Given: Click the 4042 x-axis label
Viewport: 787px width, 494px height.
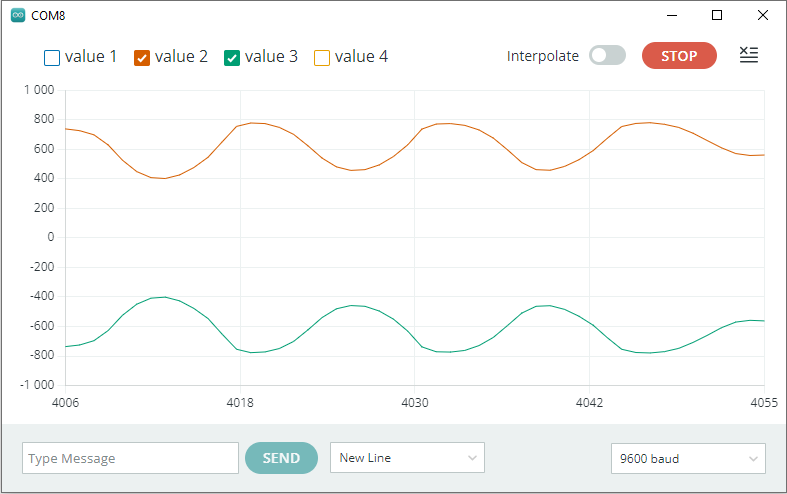Looking at the screenshot, I should (x=589, y=403).
